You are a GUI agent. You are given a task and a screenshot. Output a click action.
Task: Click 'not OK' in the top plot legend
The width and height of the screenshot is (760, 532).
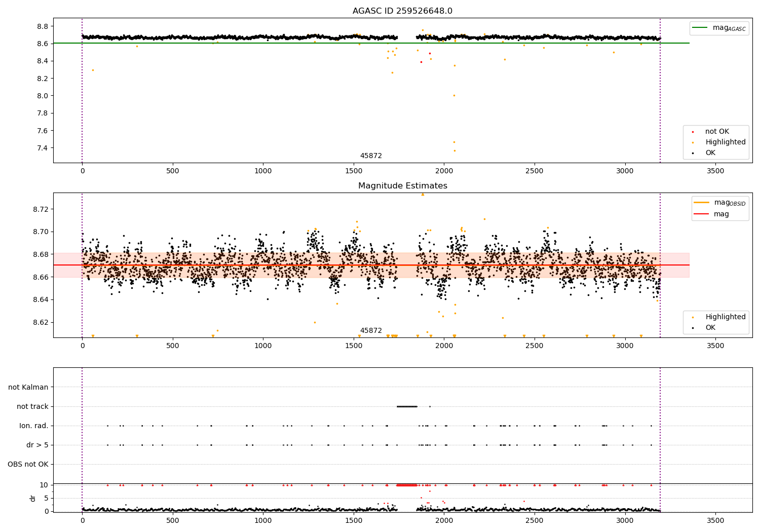point(717,132)
